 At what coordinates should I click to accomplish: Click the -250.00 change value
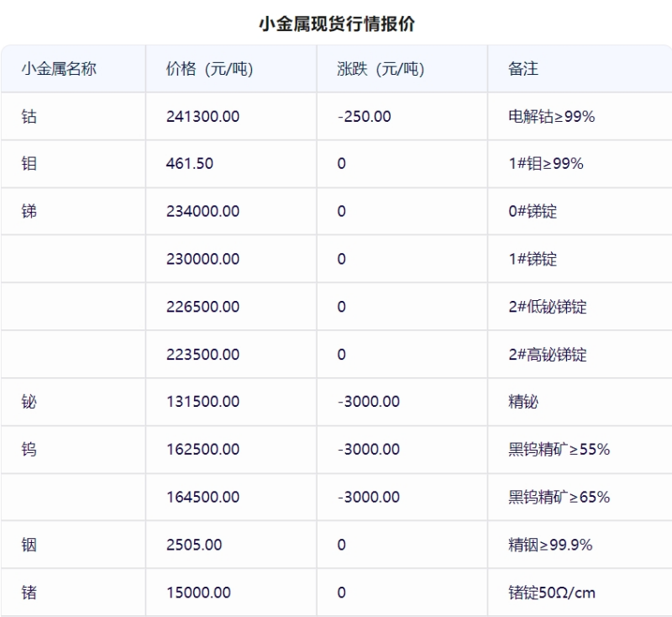click(365, 116)
